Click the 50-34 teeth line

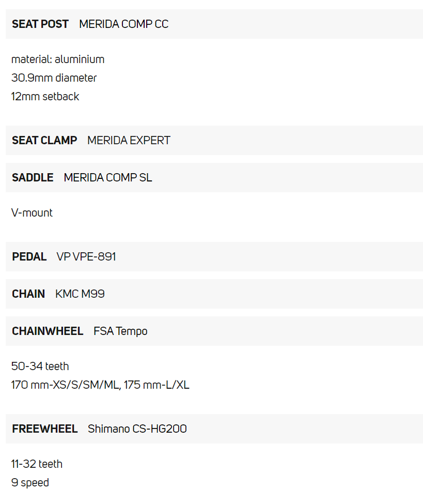tap(40, 366)
